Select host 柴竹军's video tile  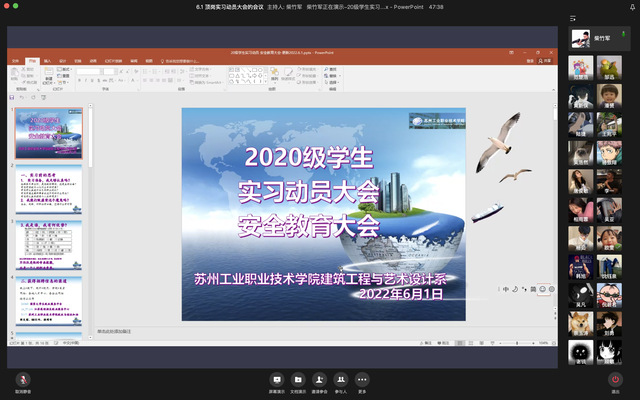point(600,39)
